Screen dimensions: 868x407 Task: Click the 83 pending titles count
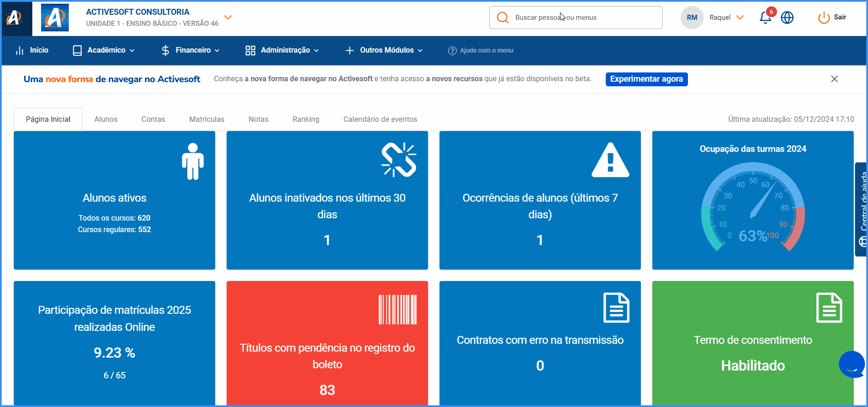click(327, 390)
